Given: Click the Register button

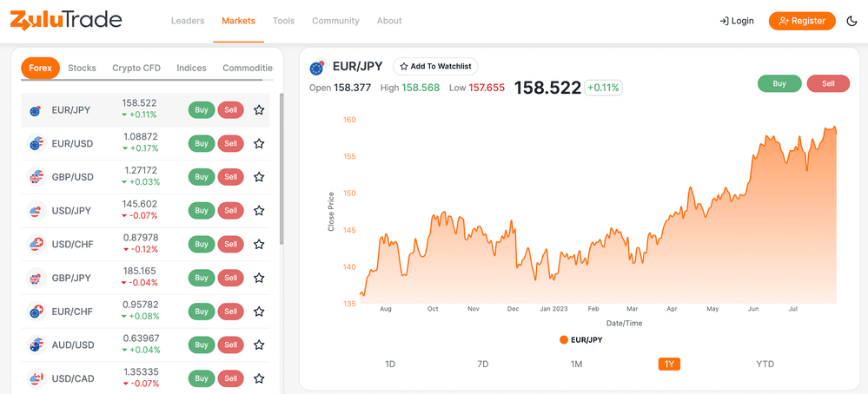Looking at the screenshot, I should [801, 21].
